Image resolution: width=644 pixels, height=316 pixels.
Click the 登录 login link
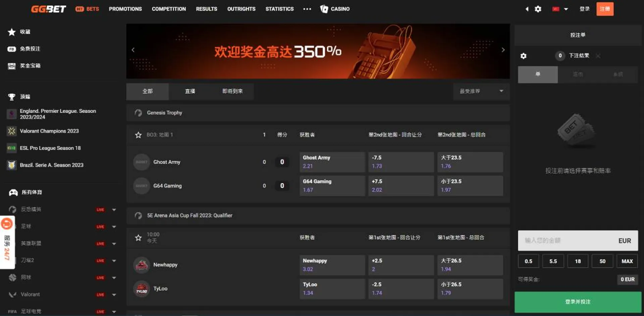pyautogui.click(x=584, y=9)
